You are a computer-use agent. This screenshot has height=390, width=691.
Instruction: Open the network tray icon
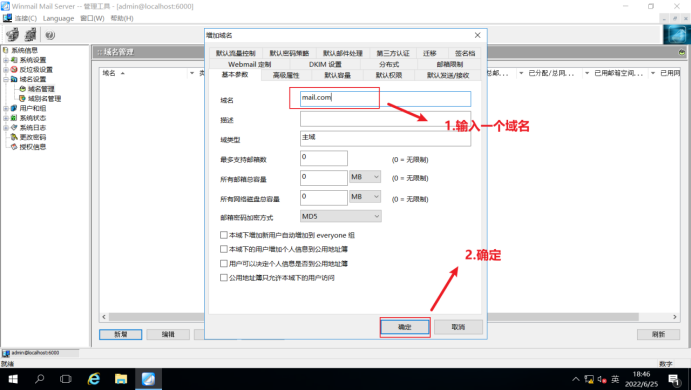pyautogui.click(x=589, y=379)
